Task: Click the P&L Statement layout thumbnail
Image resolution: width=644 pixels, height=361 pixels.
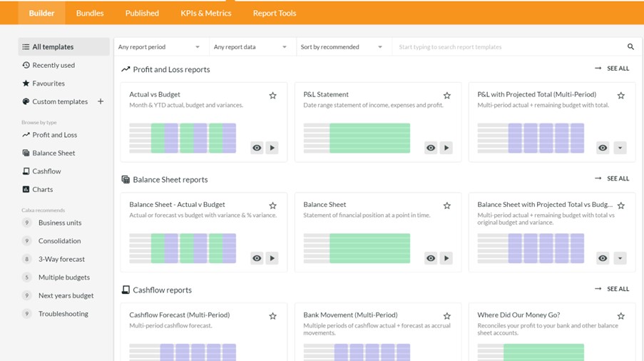Action: 357,138
